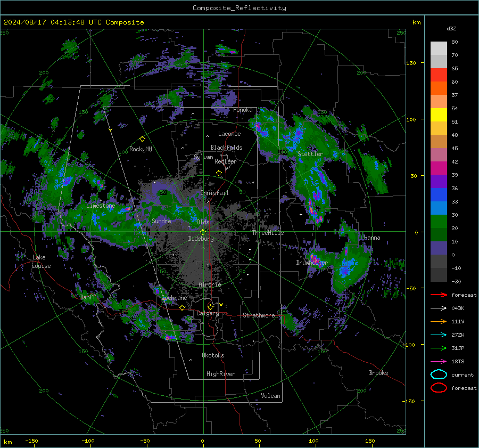The height and width of the screenshot is (448, 479).
Task: Click the Calgary city label
Action: pyautogui.click(x=208, y=313)
